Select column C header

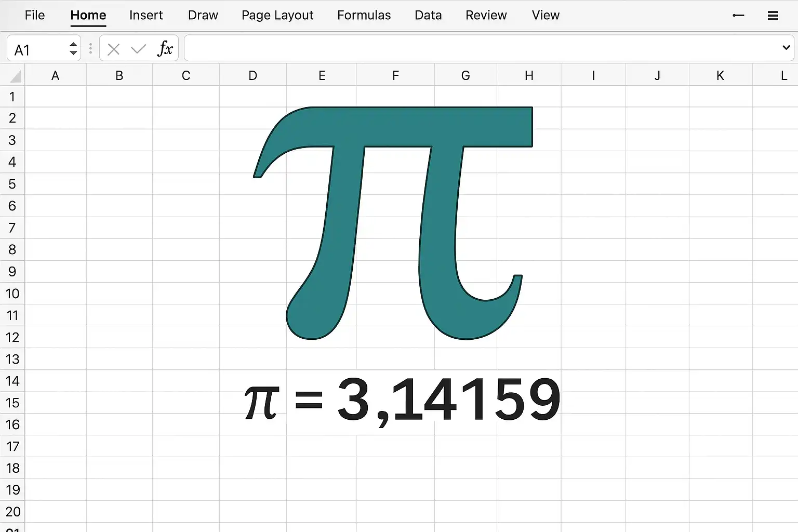(x=186, y=76)
